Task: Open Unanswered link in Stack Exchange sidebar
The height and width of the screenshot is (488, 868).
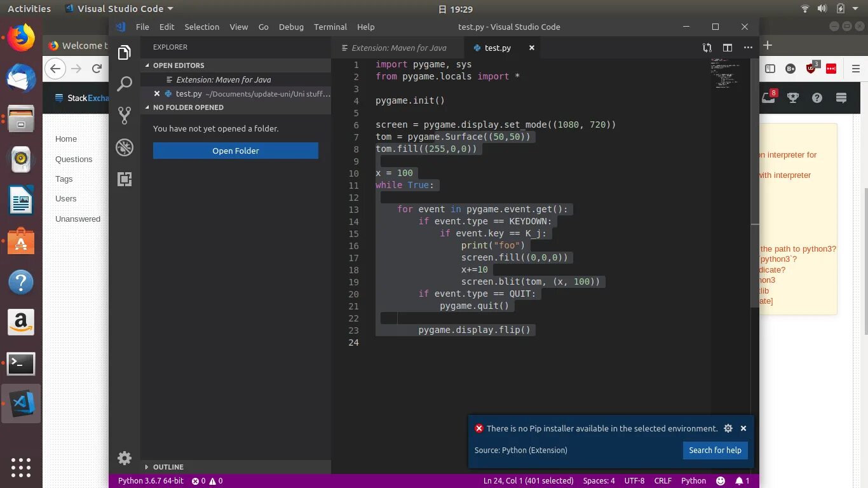Action: pyautogui.click(x=78, y=219)
